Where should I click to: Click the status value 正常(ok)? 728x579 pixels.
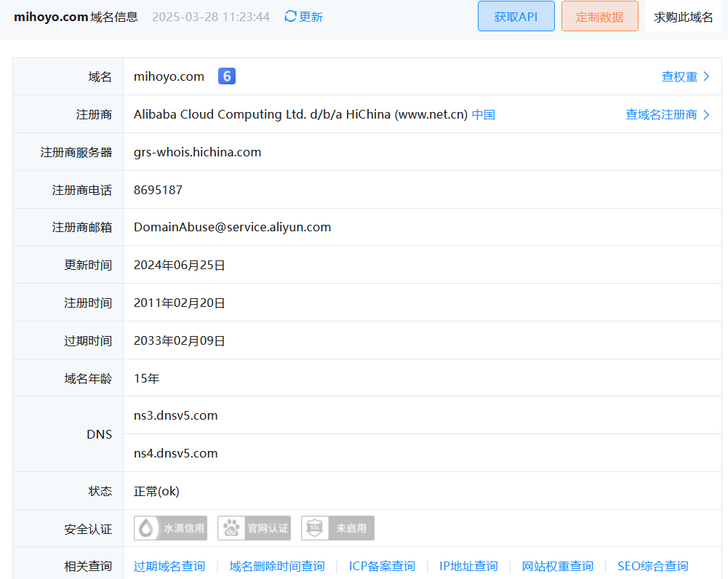click(156, 491)
